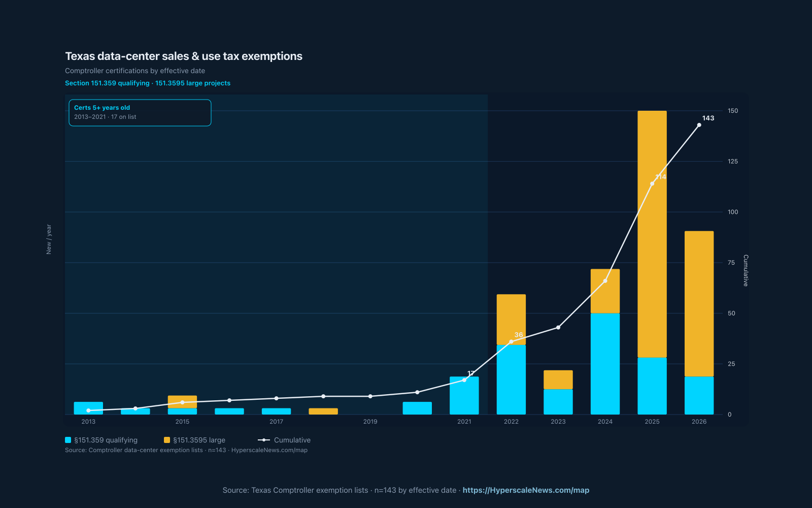Click the subtitle Comptroller certifications by effective date
The image size is (812, 508).
pyautogui.click(x=135, y=71)
